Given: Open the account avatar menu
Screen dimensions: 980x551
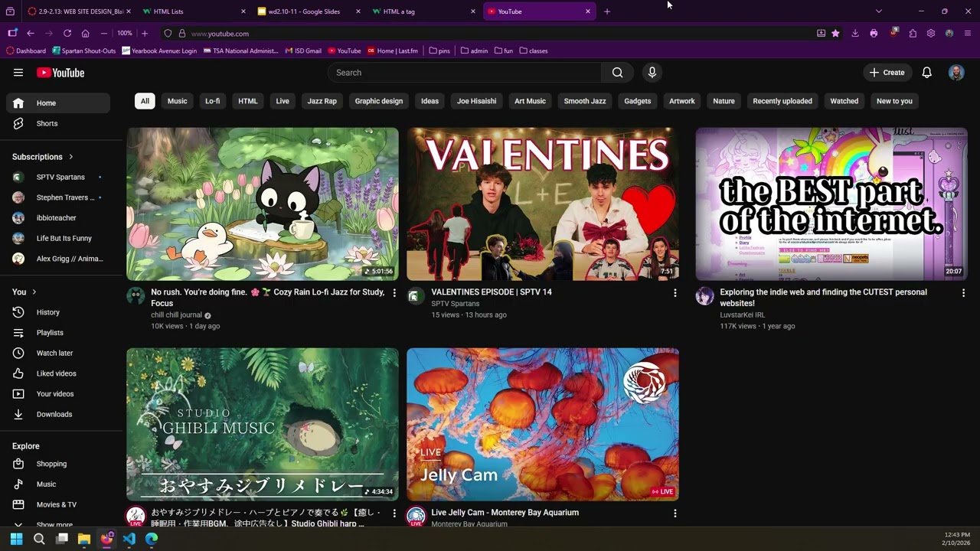Looking at the screenshot, I should (956, 73).
